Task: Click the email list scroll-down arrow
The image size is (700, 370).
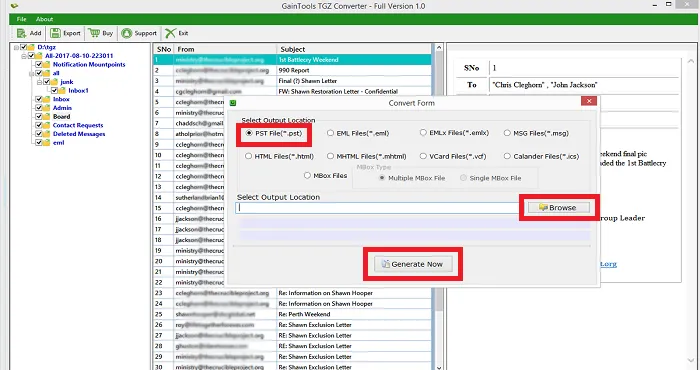Action: tap(438, 367)
